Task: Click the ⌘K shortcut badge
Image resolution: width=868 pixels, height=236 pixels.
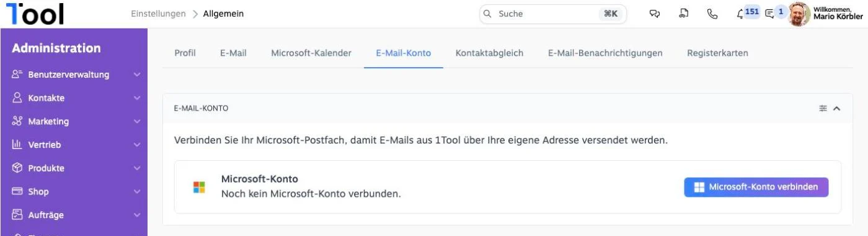Action: point(611,14)
